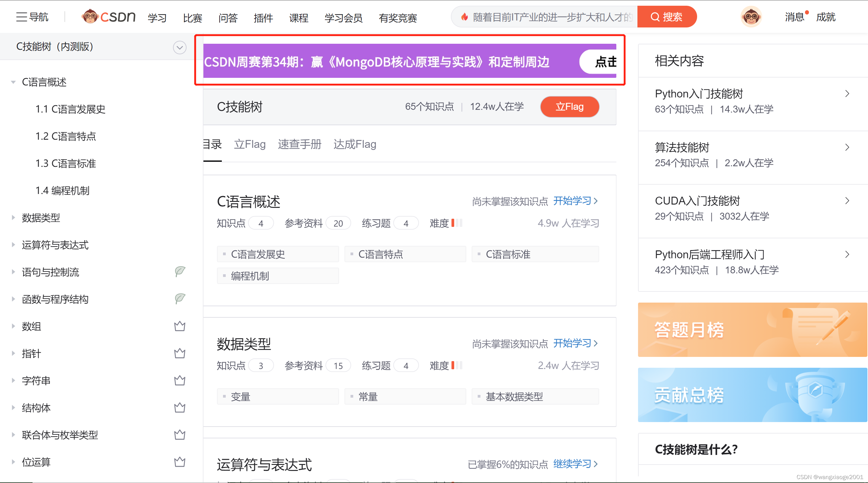Image resolution: width=868 pixels, height=483 pixels.
Task: Open the 答题月榜 banner
Action: click(x=753, y=329)
